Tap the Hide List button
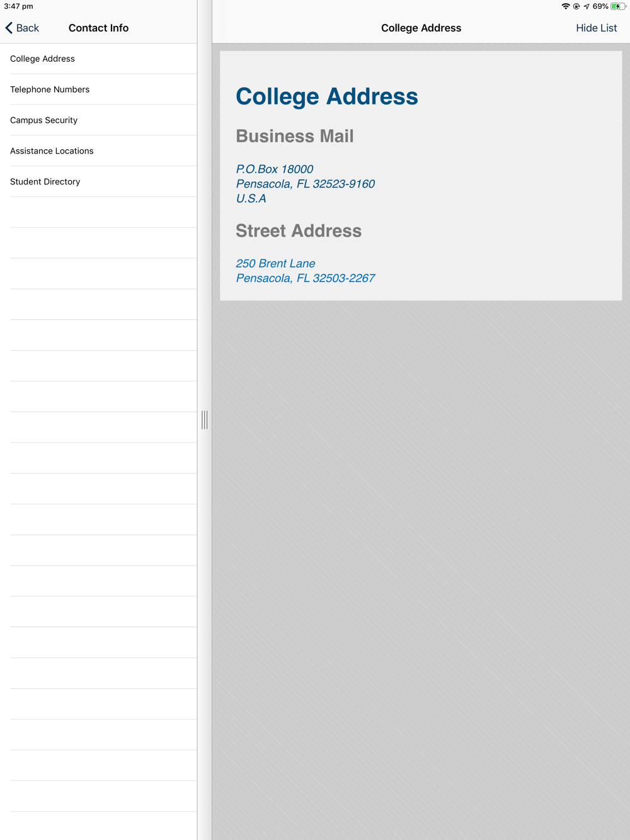This screenshot has width=630, height=840. 596,28
